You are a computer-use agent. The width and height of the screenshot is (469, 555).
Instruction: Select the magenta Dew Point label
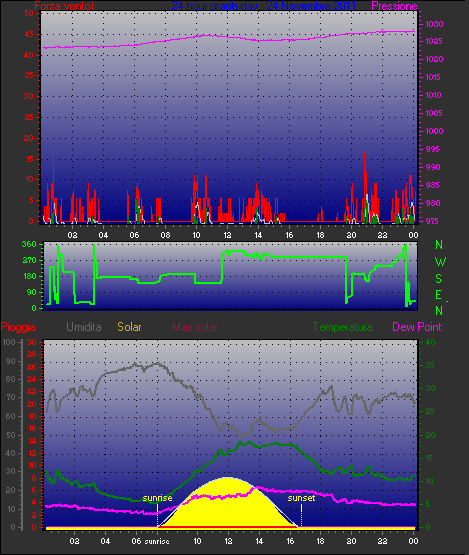[x=417, y=327]
